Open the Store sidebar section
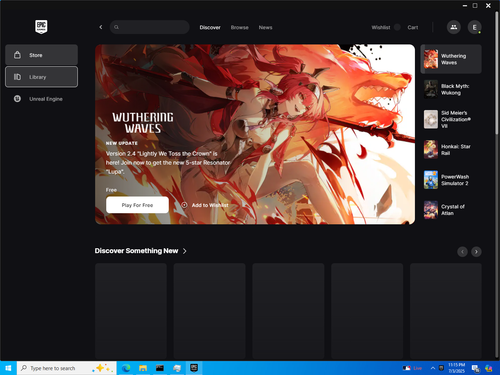The image size is (500, 375). click(x=41, y=55)
